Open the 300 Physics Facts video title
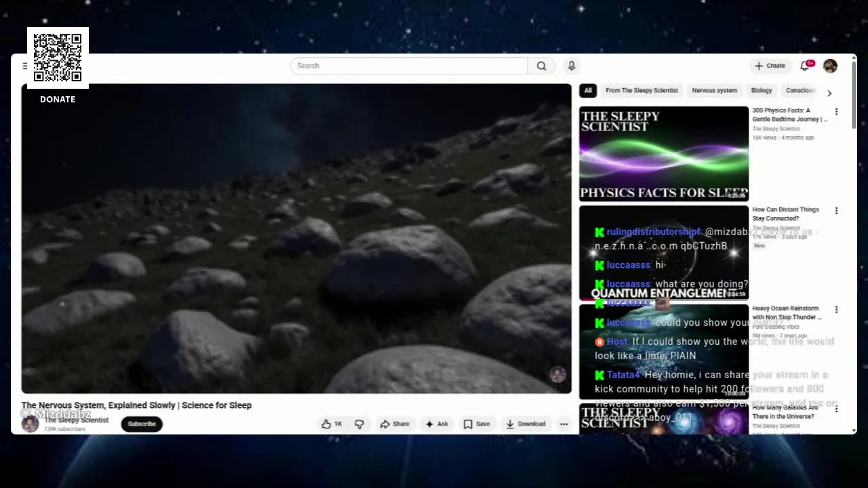This screenshot has width=868, height=488. (x=790, y=115)
